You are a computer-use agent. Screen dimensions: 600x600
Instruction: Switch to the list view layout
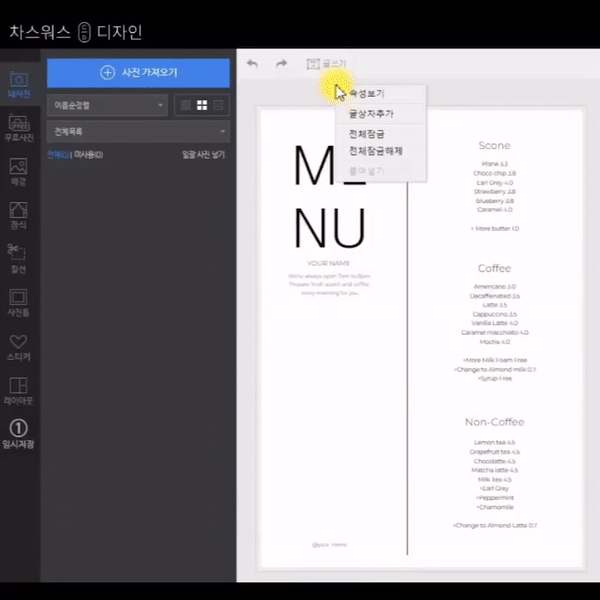[218, 105]
